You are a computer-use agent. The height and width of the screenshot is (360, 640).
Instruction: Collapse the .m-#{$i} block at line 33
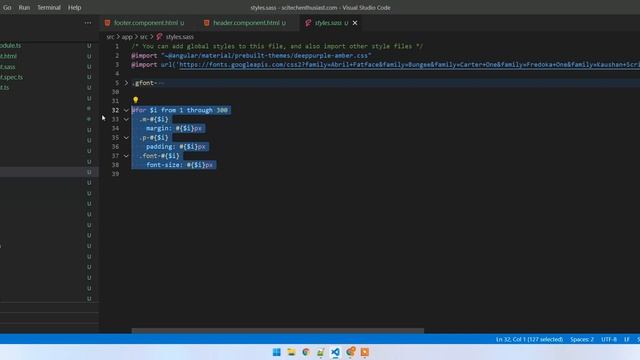click(126, 119)
